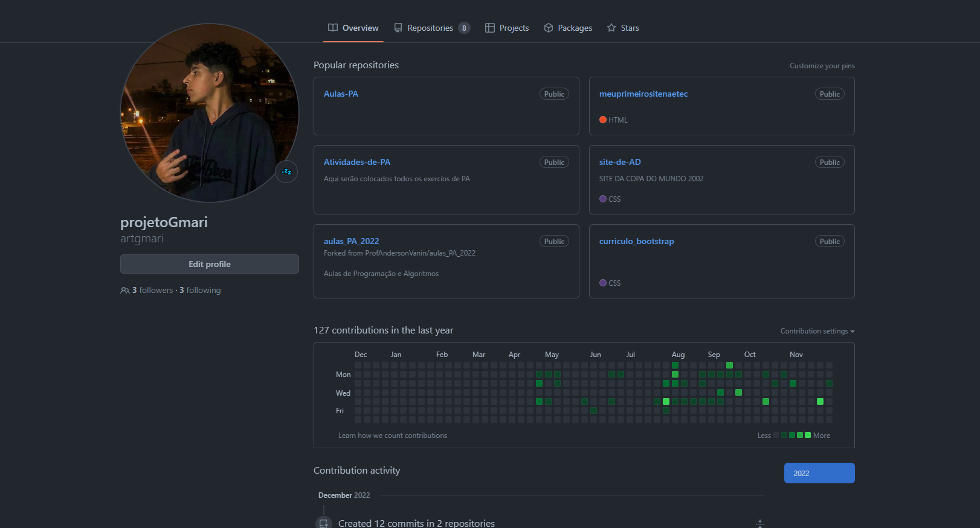980x528 pixels.
Task: Open the curriculo_bootstrap repository link
Action: click(x=636, y=241)
